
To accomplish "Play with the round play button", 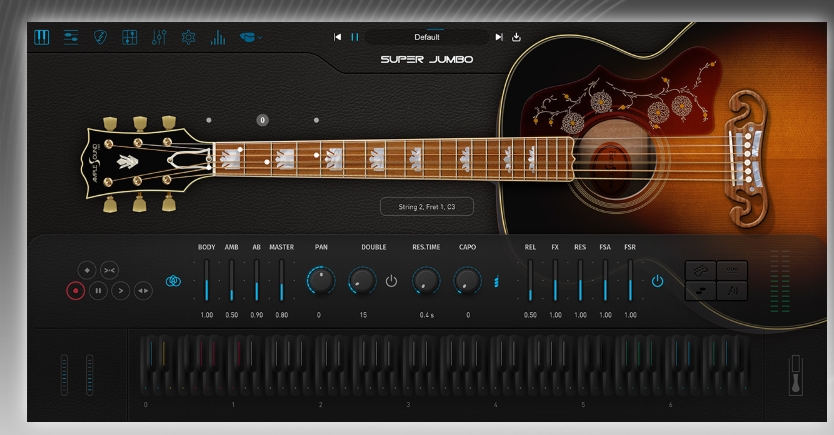I will point(121,291).
